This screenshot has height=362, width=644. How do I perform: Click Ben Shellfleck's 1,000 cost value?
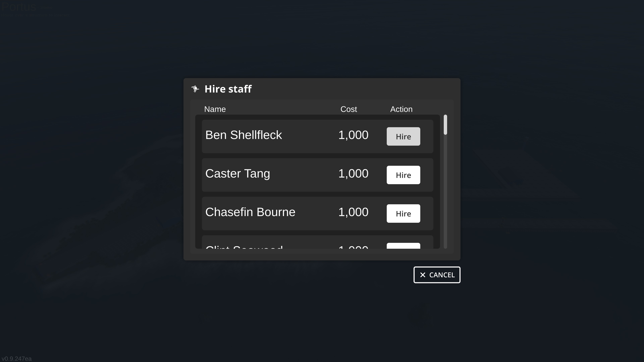(x=353, y=135)
